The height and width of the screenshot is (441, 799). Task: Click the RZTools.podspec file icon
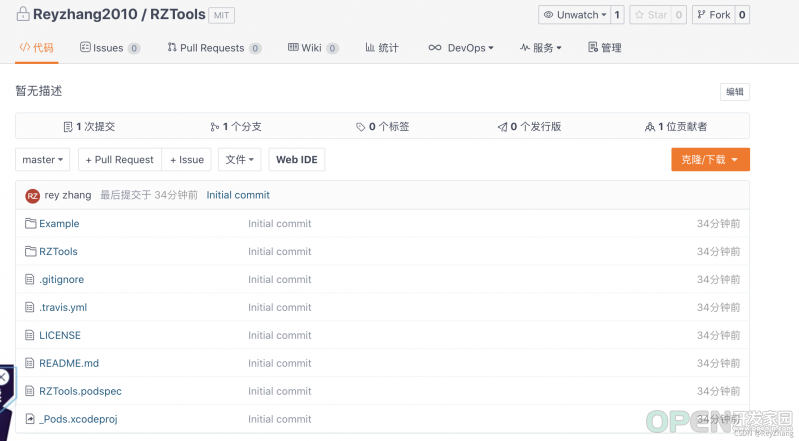tap(30, 391)
